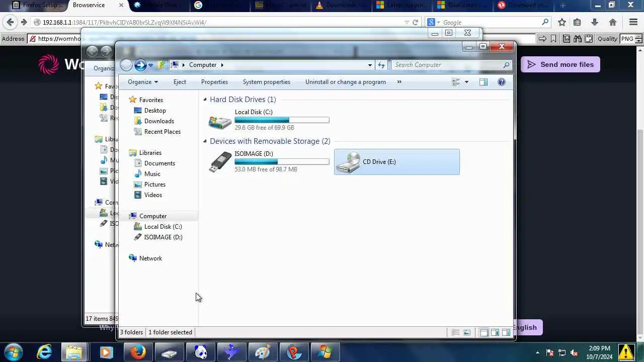Image resolution: width=644 pixels, height=362 pixels.
Task: Click Send more files button
Action: tap(560, 64)
